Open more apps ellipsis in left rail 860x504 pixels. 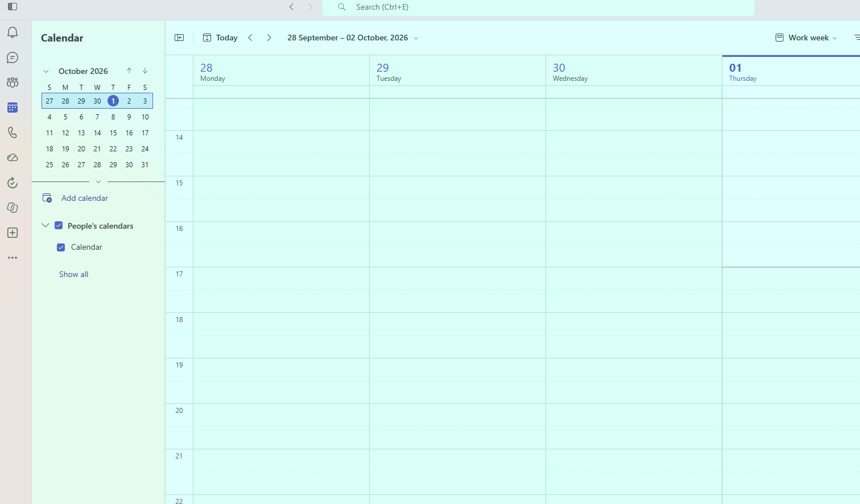click(x=13, y=258)
